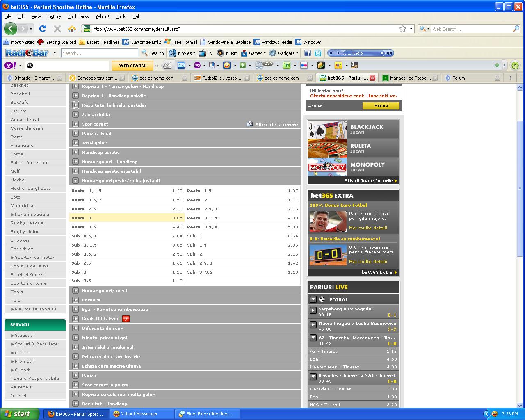Image resolution: width=525 pixels, height=420 pixels.
Task: Reload the page with the refresh icon
Action: click(x=43, y=29)
